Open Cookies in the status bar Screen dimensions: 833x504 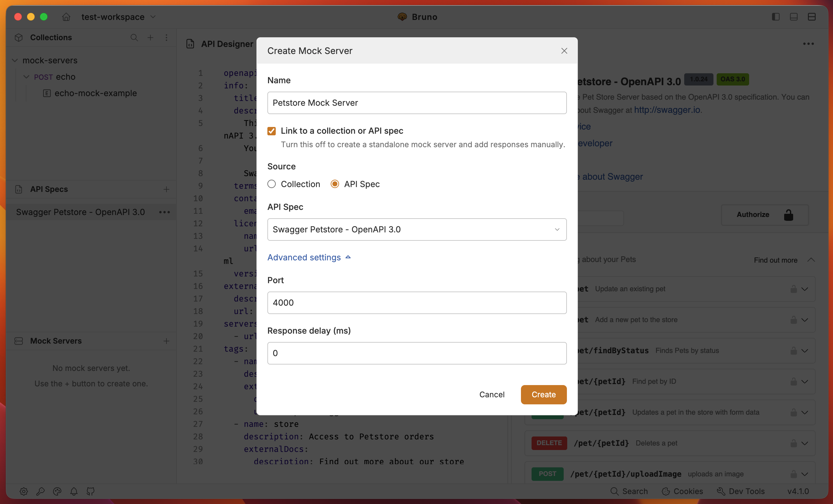[x=682, y=491]
